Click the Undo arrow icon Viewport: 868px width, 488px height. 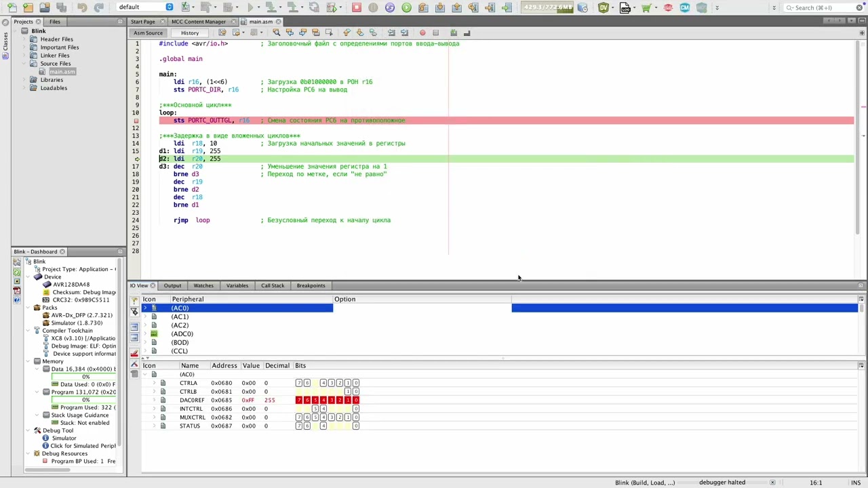click(82, 7)
